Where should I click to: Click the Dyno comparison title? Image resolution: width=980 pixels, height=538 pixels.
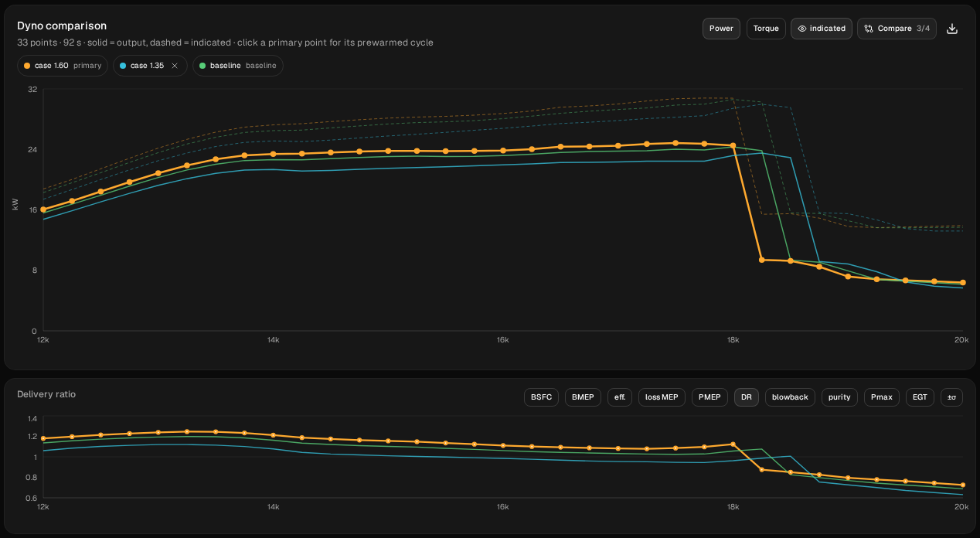point(62,26)
